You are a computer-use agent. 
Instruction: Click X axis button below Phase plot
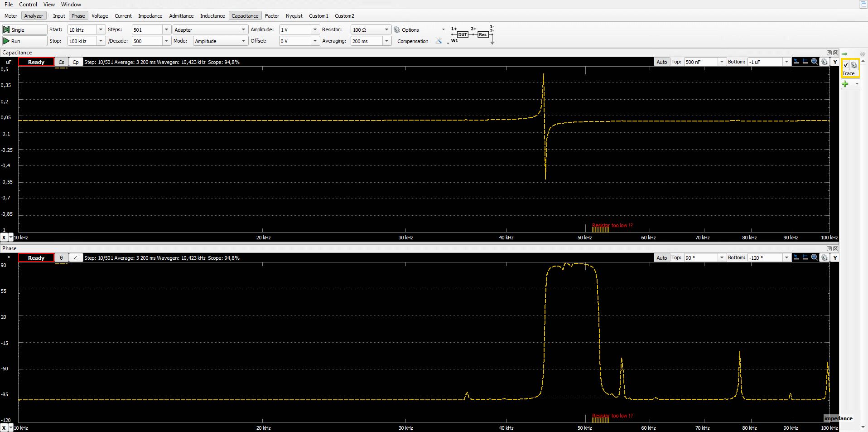[4, 428]
